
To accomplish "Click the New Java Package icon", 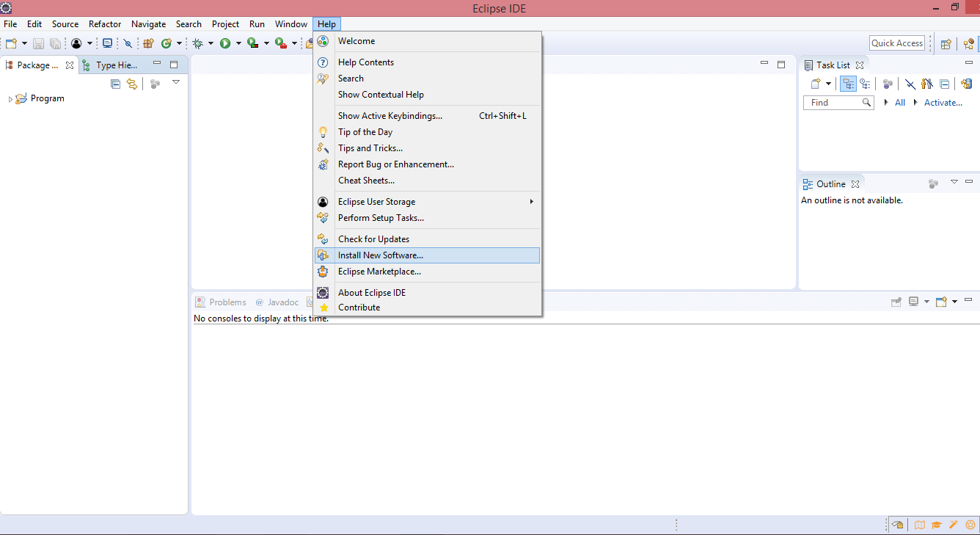I will point(148,43).
